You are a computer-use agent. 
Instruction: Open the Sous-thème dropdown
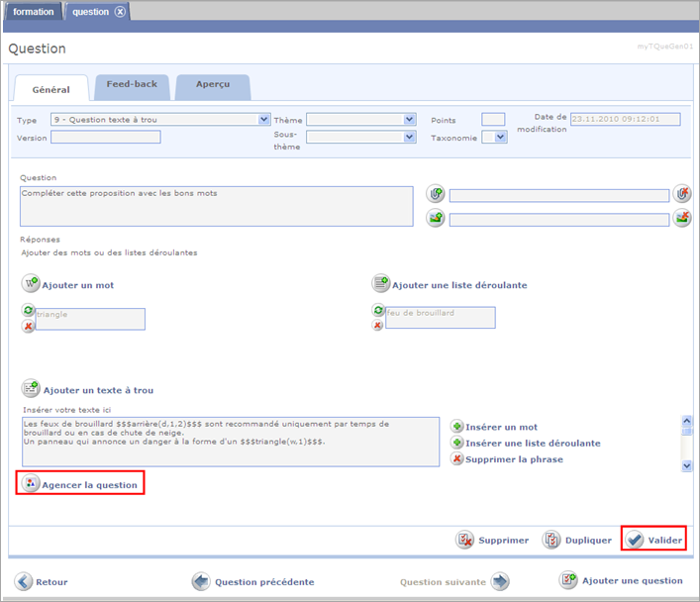[410, 138]
